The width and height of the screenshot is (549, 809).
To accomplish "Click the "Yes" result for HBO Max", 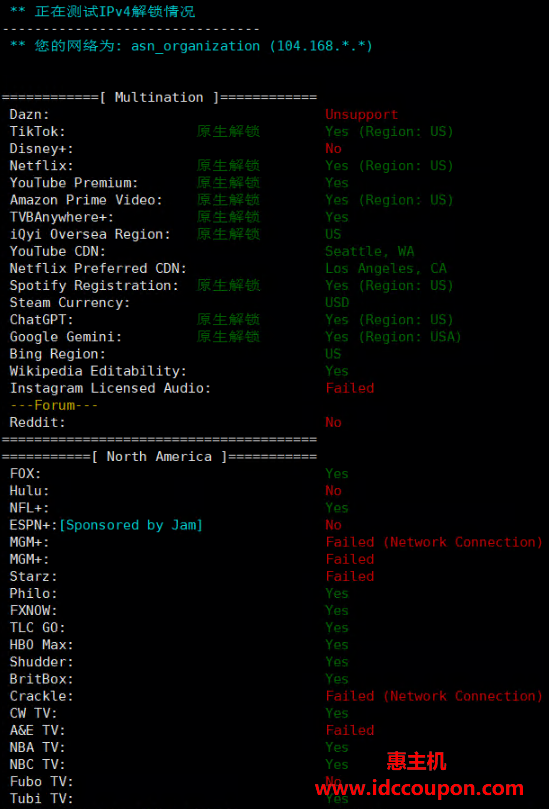I will coord(337,645).
